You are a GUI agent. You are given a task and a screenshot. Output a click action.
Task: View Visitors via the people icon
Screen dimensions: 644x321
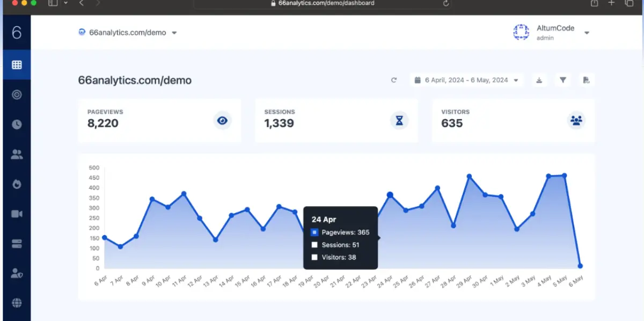click(17, 154)
